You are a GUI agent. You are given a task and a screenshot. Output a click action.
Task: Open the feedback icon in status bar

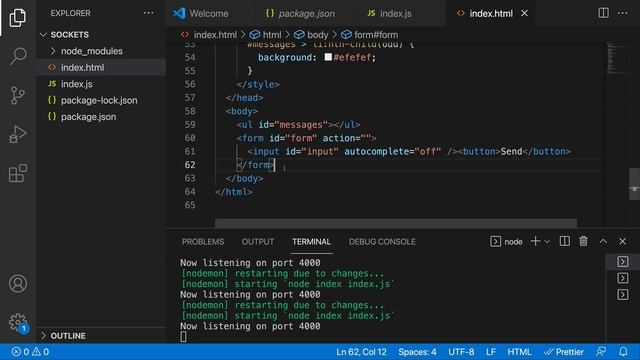[601, 351]
